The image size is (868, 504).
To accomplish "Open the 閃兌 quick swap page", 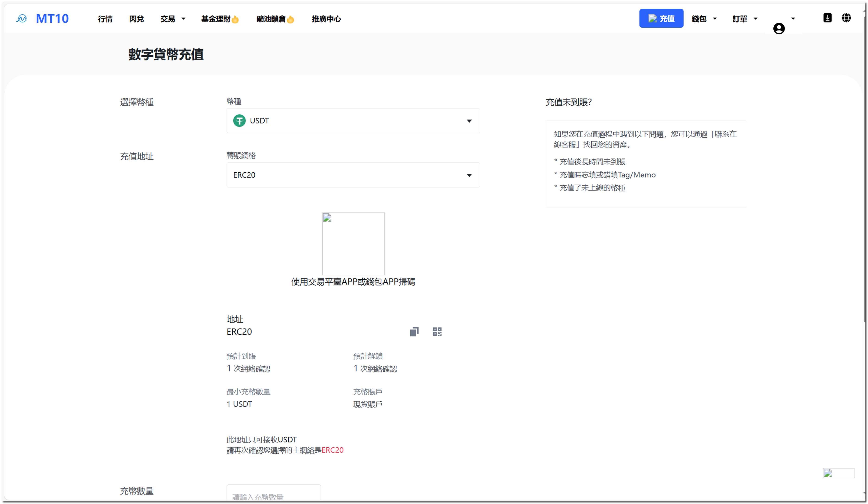I will pyautogui.click(x=136, y=19).
